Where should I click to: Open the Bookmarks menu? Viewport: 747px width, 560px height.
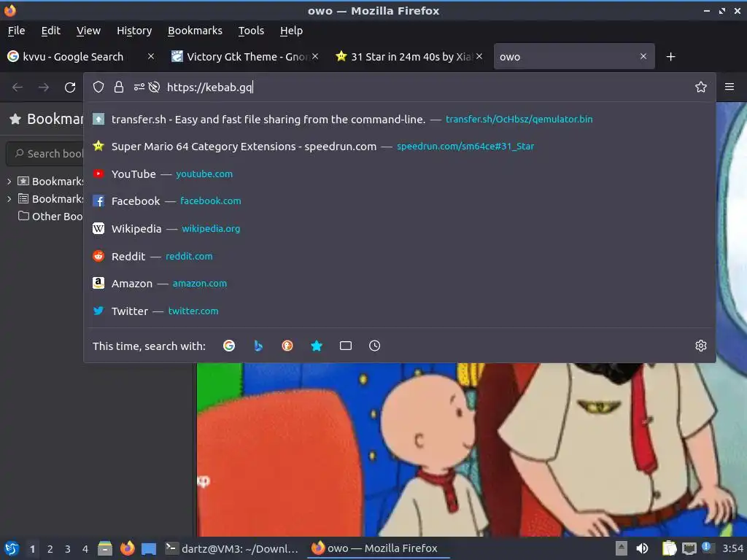[195, 31]
